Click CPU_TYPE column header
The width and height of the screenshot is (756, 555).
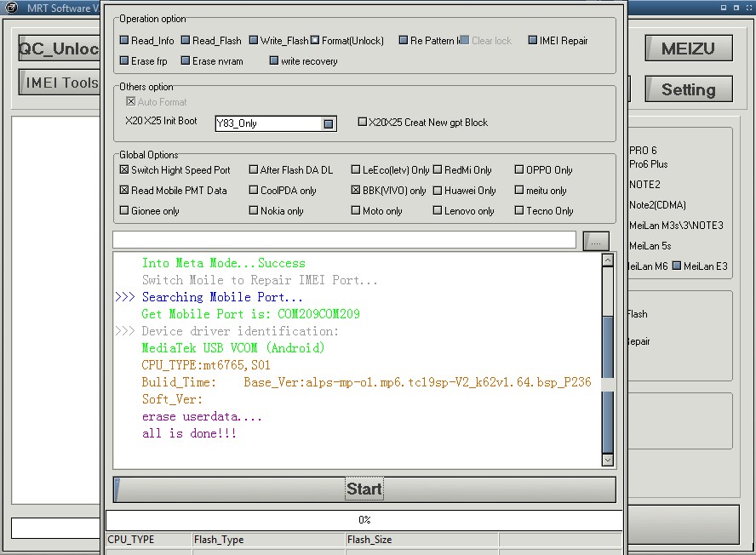pos(148,540)
